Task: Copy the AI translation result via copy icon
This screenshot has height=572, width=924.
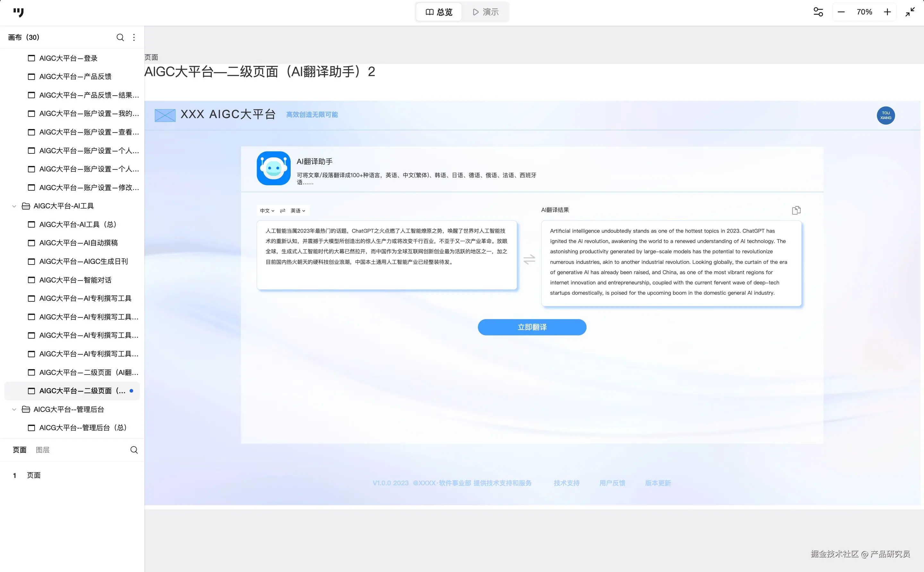Action: 796,210
